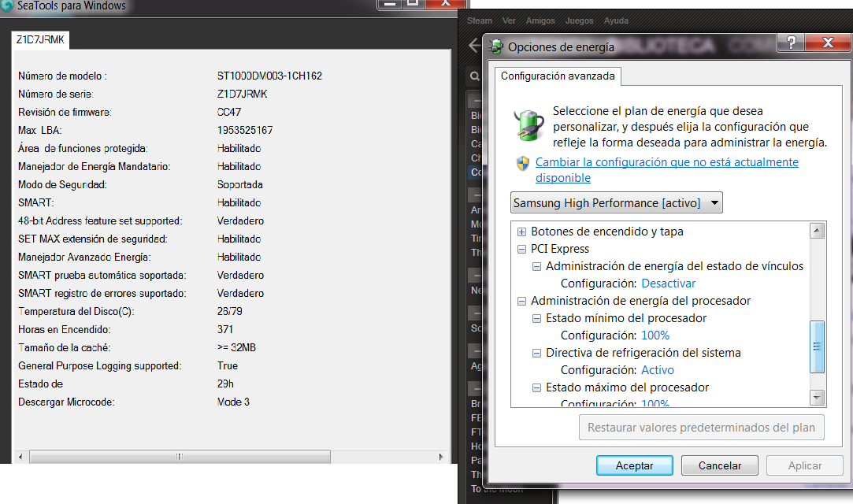The height and width of the screenshot is (504, 853).
Task: Click the firmware revision value CC47
Action: (229, 112)
